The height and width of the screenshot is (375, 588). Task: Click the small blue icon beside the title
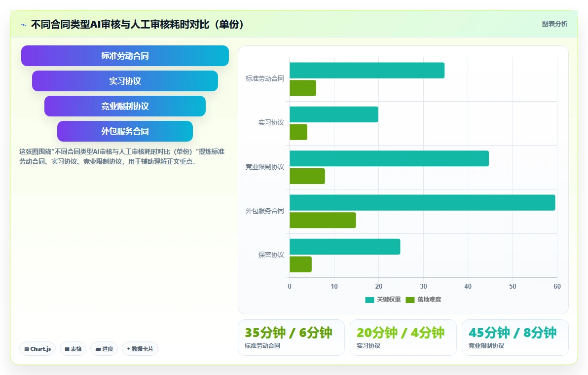(x=23, y=25)
